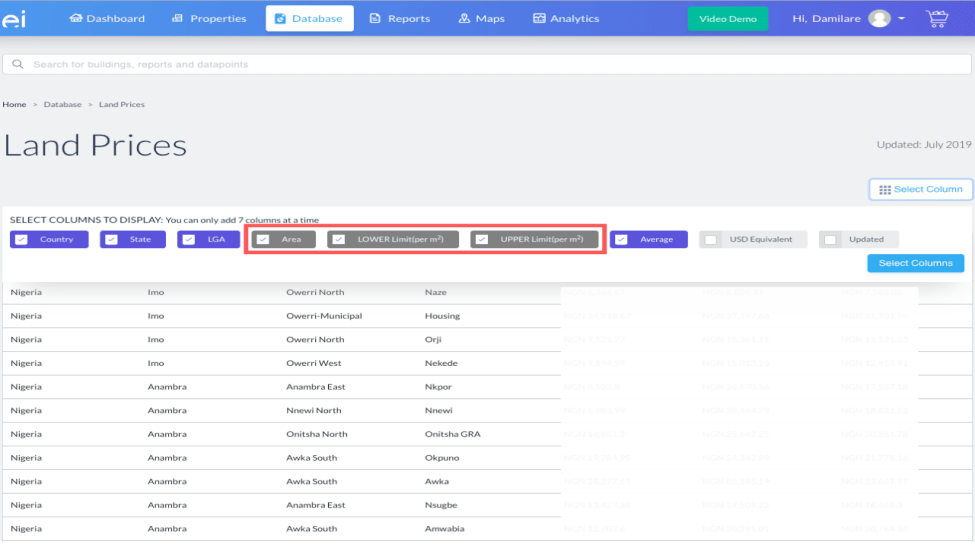
Task: Click the Nekede area cell
Action: click(441, 363)
